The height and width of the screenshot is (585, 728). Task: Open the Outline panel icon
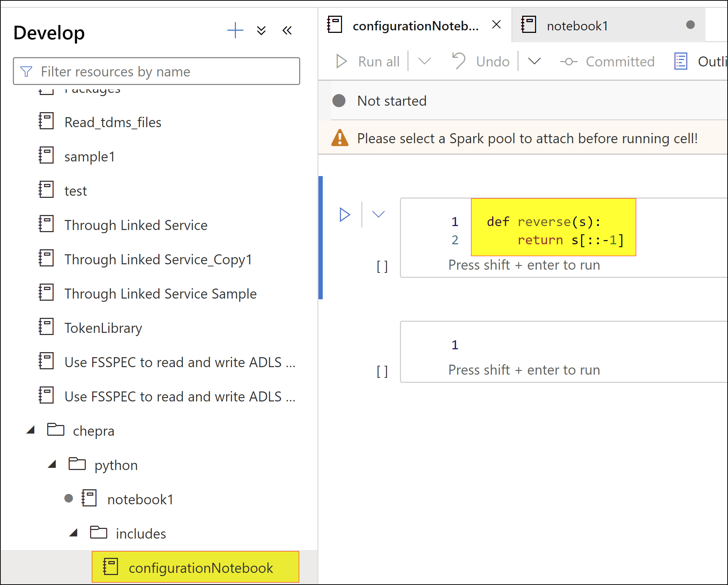pos(681,61)
